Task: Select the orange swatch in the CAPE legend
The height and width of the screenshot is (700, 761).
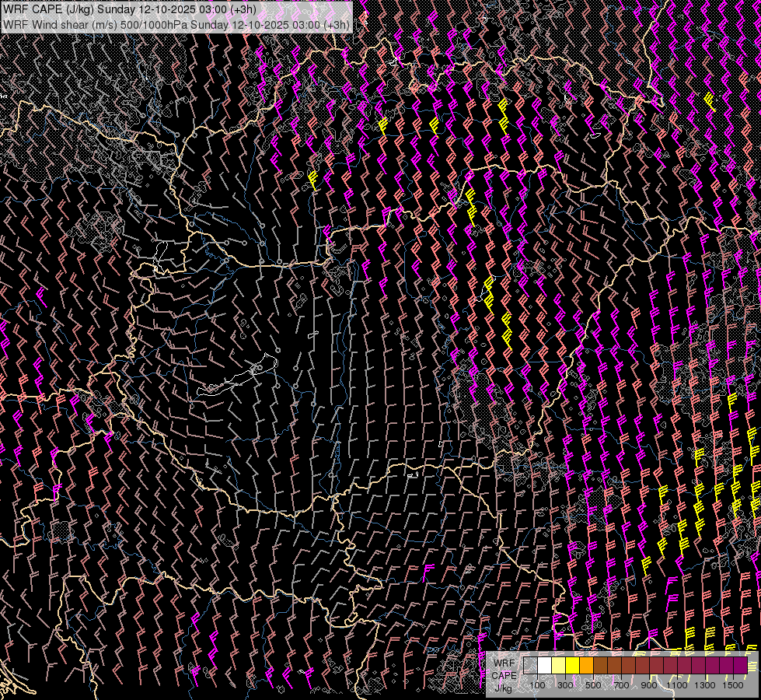Action: pos(587,666)
